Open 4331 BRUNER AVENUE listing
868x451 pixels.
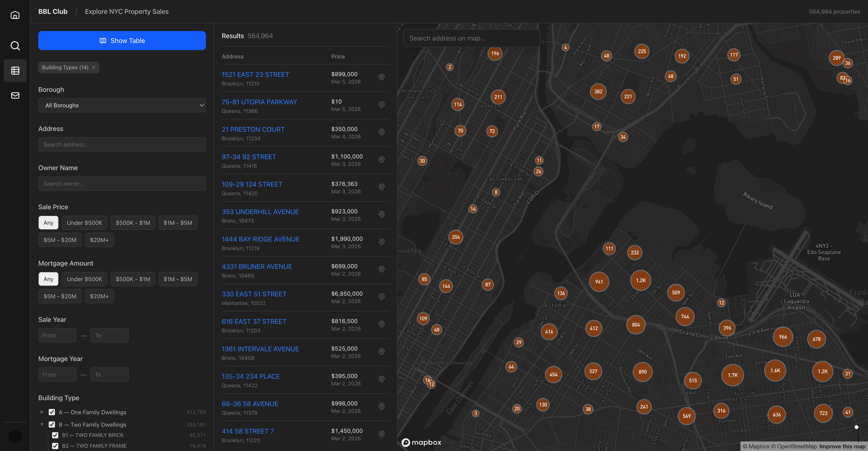(257, 267)
